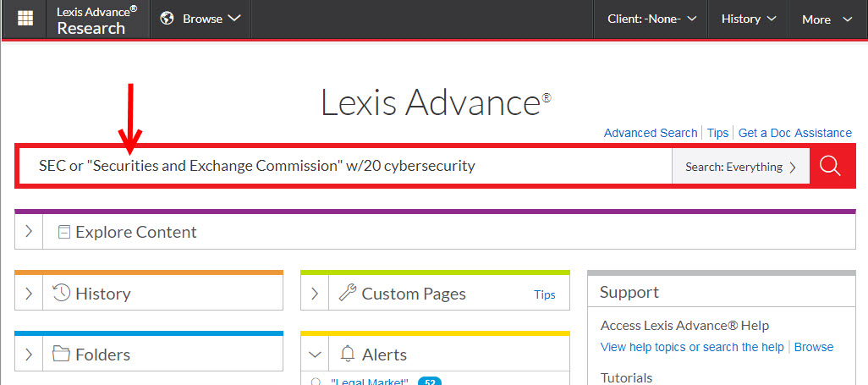
Task: Click View help topics or search the help
Action: pyautogui.click(x=692, y=347)
